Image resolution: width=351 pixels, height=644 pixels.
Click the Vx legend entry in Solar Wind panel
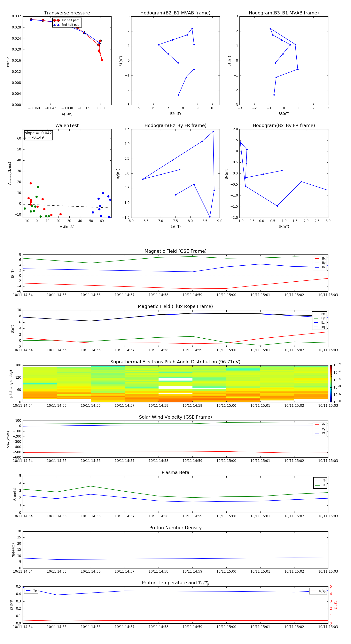point(320,424)
